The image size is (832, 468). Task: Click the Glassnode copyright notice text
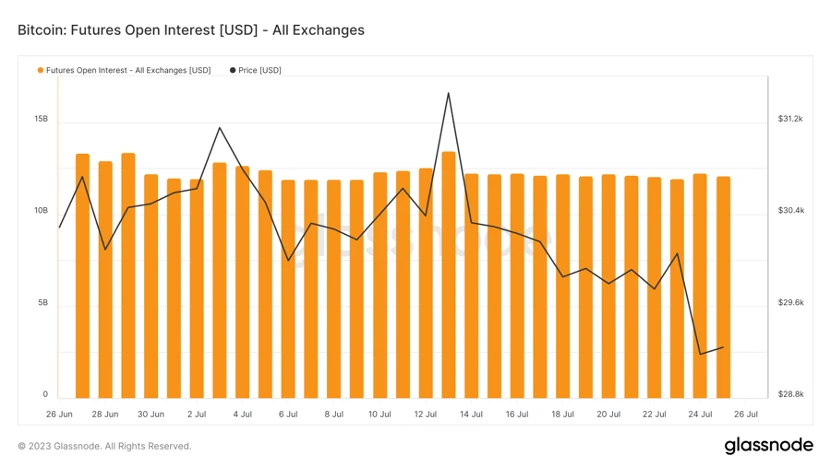tap(104, 446)
